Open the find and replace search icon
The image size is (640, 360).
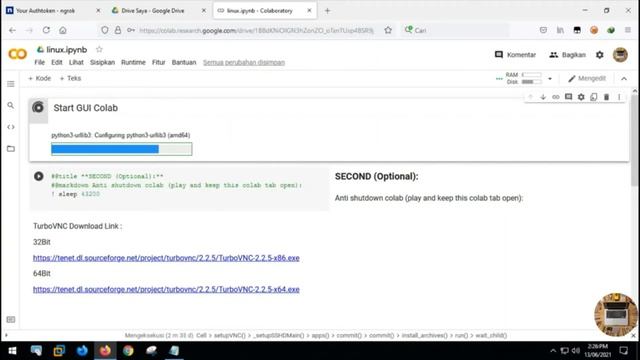[x=11, y=105]
